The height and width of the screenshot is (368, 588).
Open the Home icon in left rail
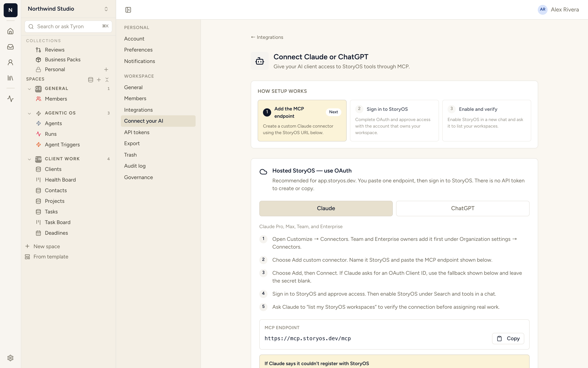(x=10, y=31)
